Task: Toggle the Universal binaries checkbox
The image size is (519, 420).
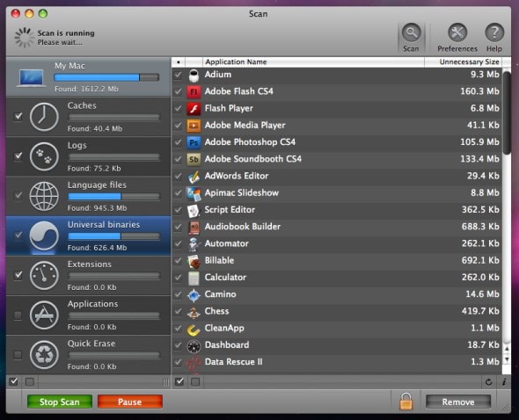Action: 18,235
